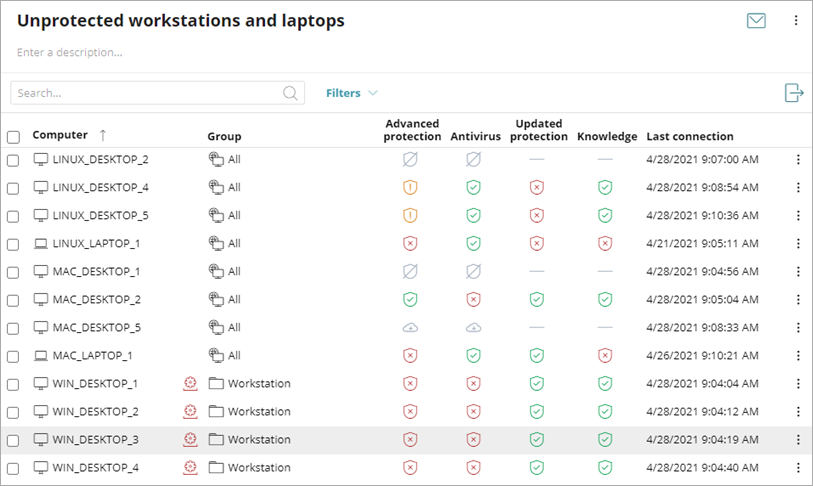Tick the select-all checkbox in the table header
This screenshot has width=813, height=486.
click(13, 137)
